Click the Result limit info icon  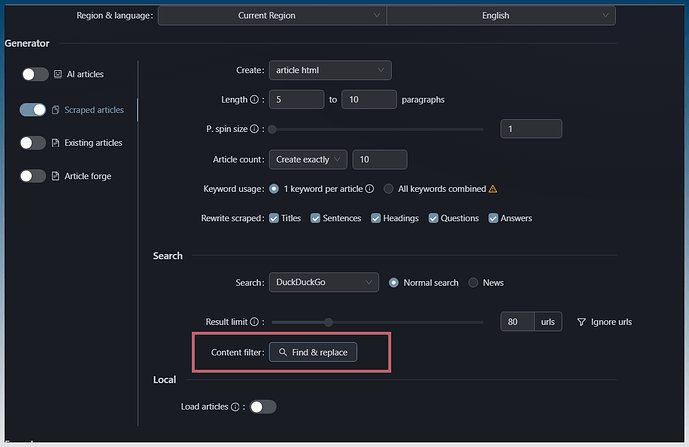[254, 322]
